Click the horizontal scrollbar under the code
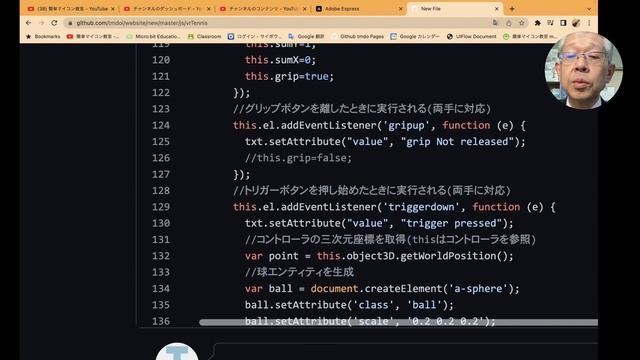This screenshot has height=360, width=640. pyautogui.click(x=398, y=322)
